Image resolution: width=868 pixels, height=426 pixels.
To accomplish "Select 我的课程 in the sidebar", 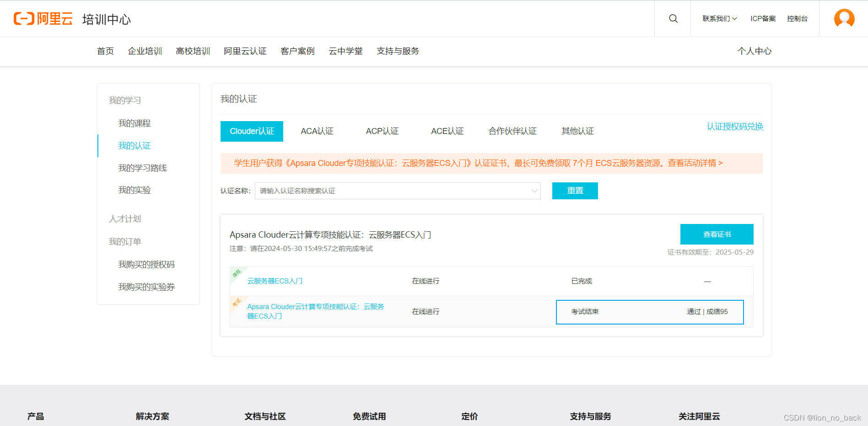I will coord(135,123).
